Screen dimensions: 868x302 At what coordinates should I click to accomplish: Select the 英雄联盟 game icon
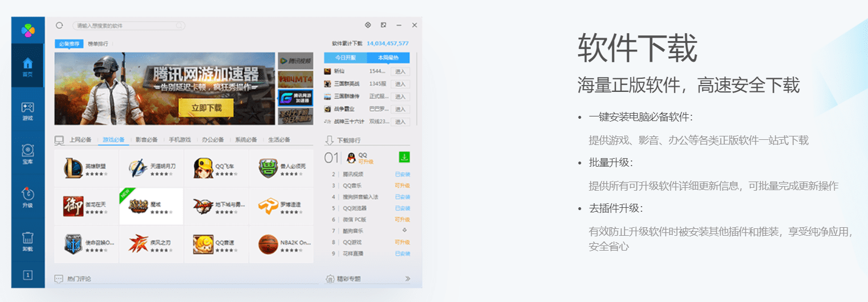pyautogui.click(x=73, y=167)
